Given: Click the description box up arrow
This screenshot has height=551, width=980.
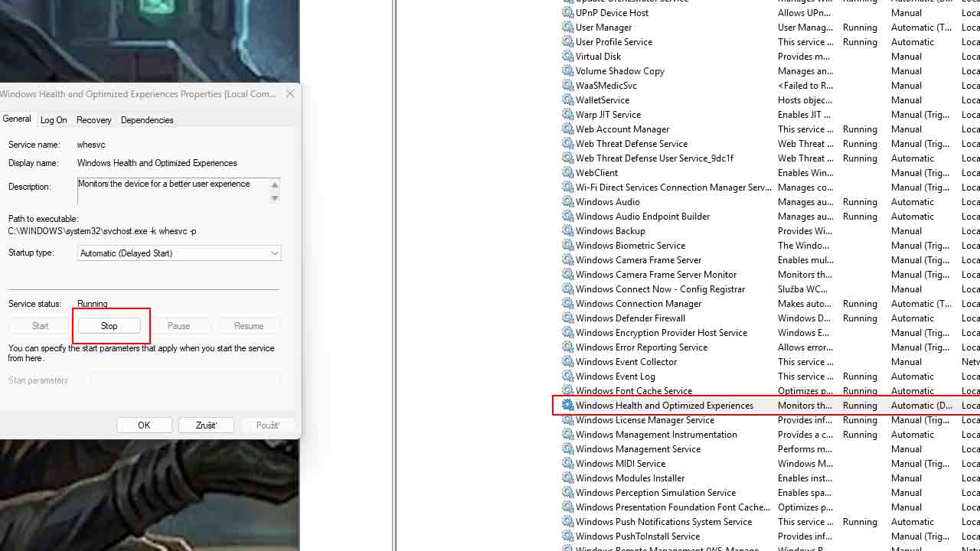Looking at the screenshot, I should click(x=275, y=185).
